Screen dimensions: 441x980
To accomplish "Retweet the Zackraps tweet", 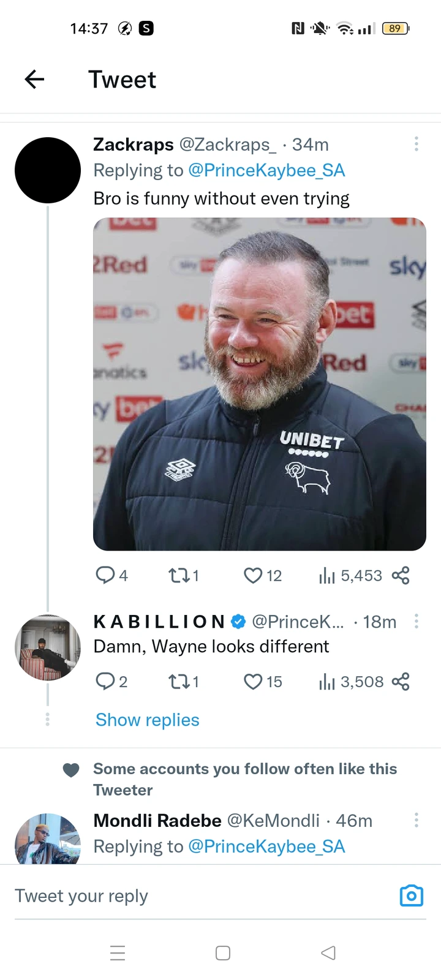I will [179, 575].
